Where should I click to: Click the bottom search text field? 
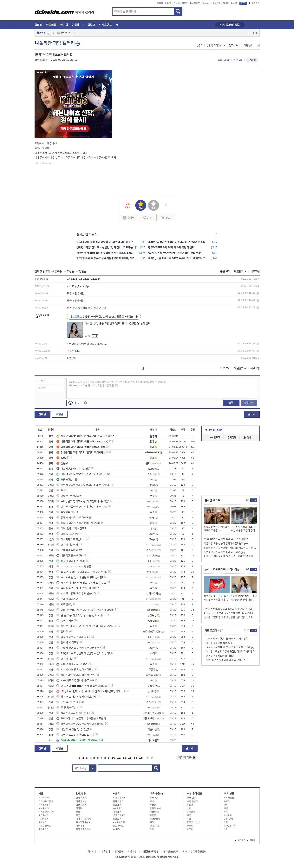pyautogui.click(x=125, y=768)
